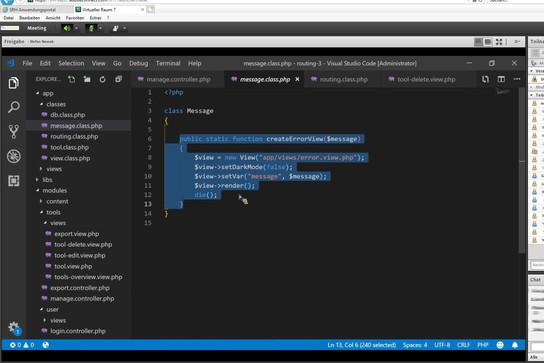Click line number 15 in the gutter

[148, 223]
